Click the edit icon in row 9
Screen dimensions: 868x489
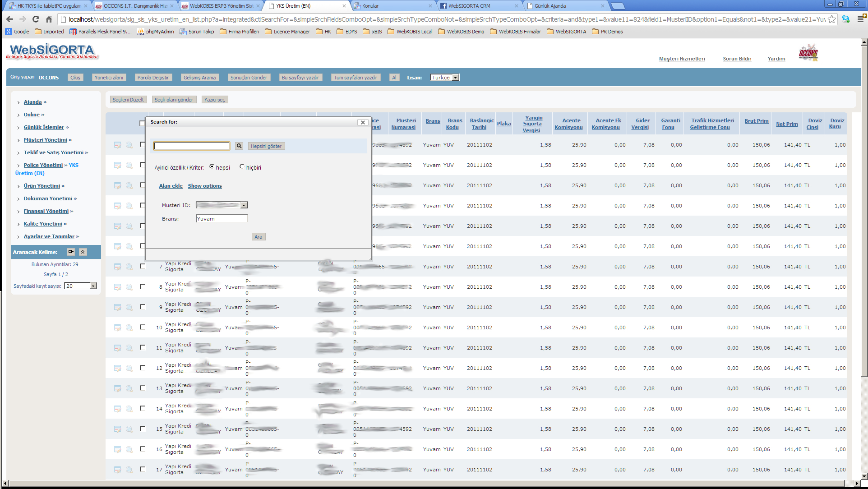117,307
